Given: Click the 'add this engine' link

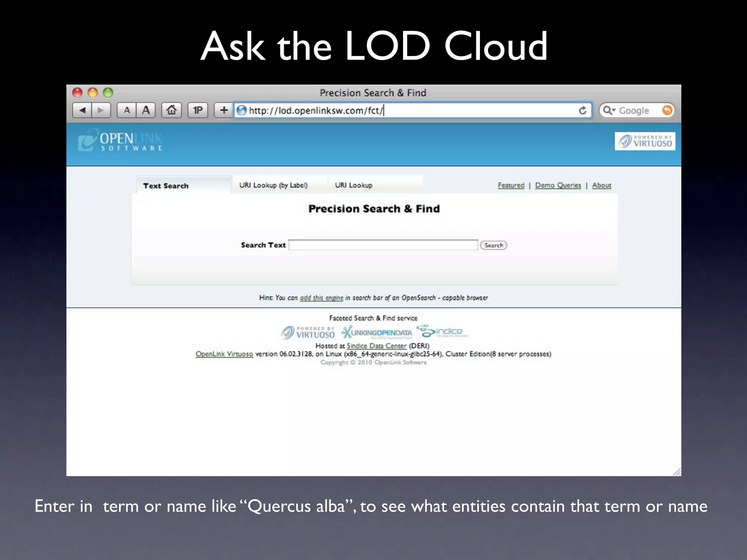Looking at the screenshot, I should [x=321, y=298].
